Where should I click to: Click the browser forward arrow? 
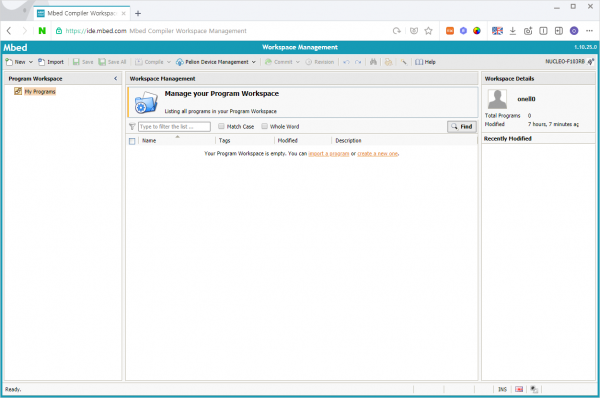pyautogui.click(x=24, y=31)
